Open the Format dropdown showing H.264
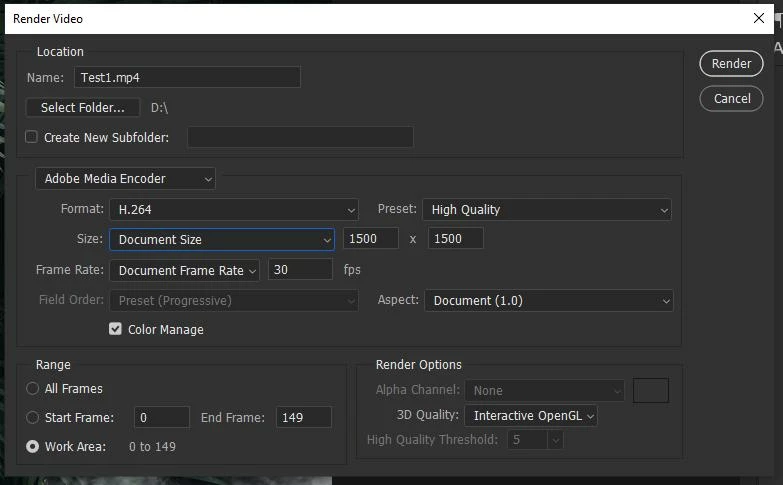This screenshot has height=485, width=783. tap(234, 209)
